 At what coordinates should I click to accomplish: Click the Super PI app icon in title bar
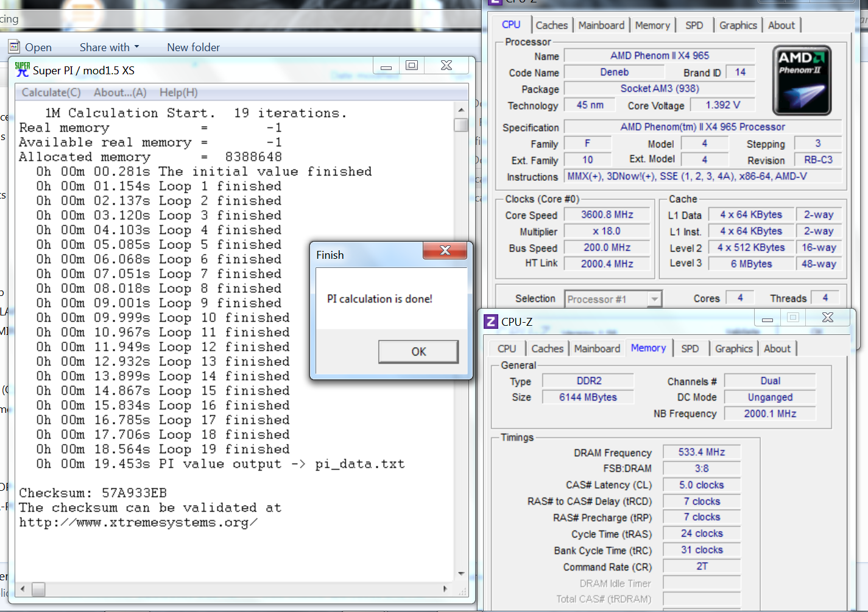(23, 69)
